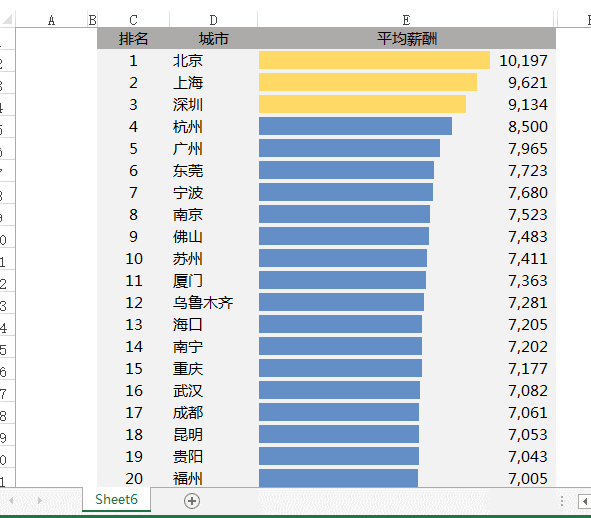Select the 佛山 city cell

coord(213,236)
